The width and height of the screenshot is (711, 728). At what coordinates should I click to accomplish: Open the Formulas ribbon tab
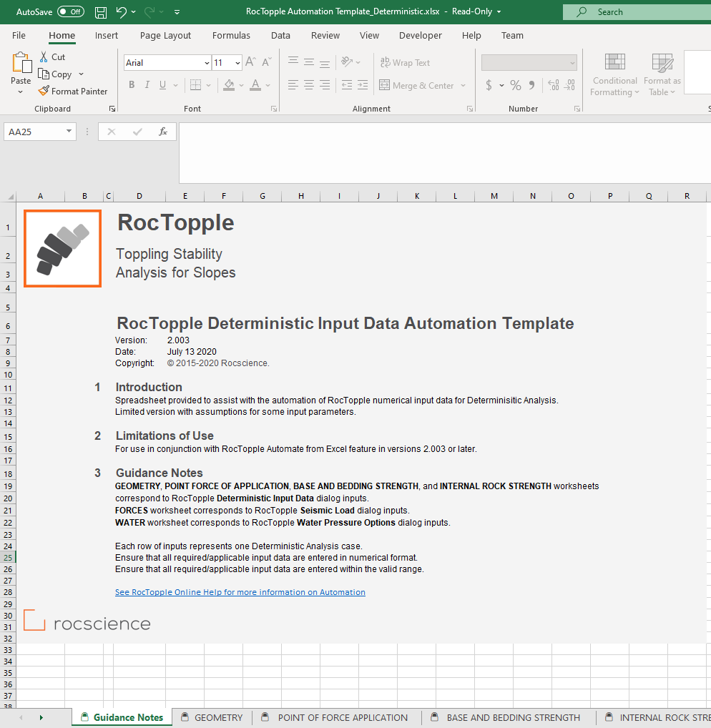231,35
